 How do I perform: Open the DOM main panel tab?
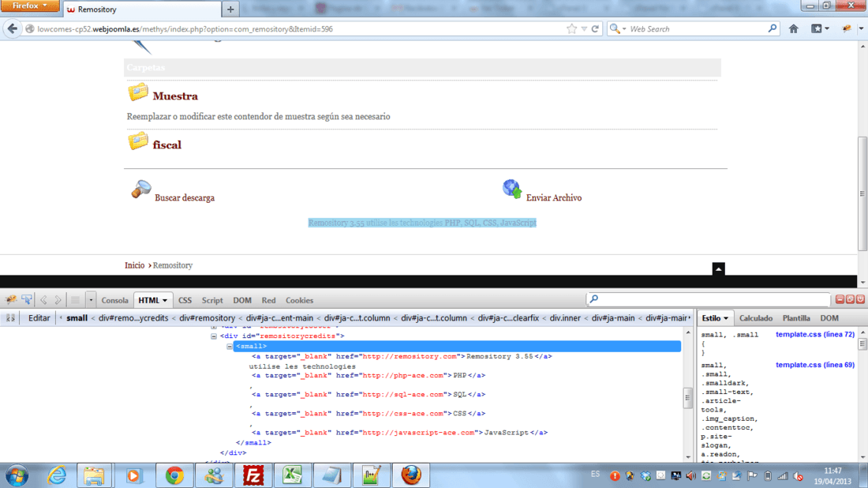click(242, 300)
